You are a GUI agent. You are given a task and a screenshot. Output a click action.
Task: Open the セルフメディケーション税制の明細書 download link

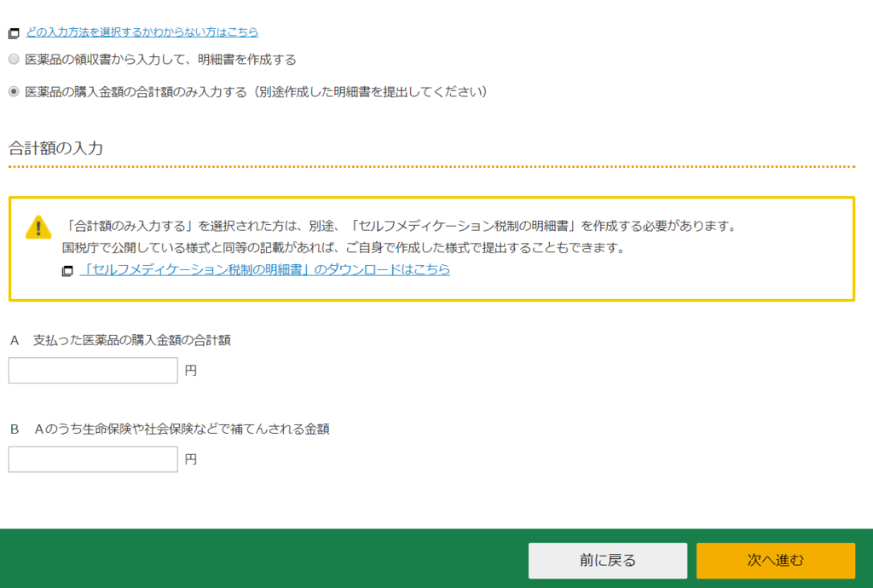tap(264, 270)
